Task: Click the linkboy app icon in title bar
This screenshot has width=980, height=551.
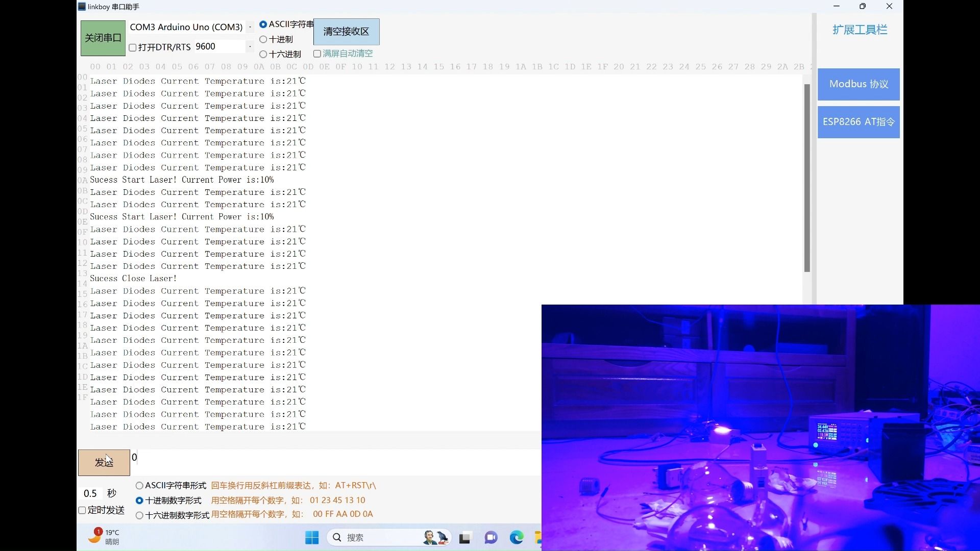Action: point(82,7)
